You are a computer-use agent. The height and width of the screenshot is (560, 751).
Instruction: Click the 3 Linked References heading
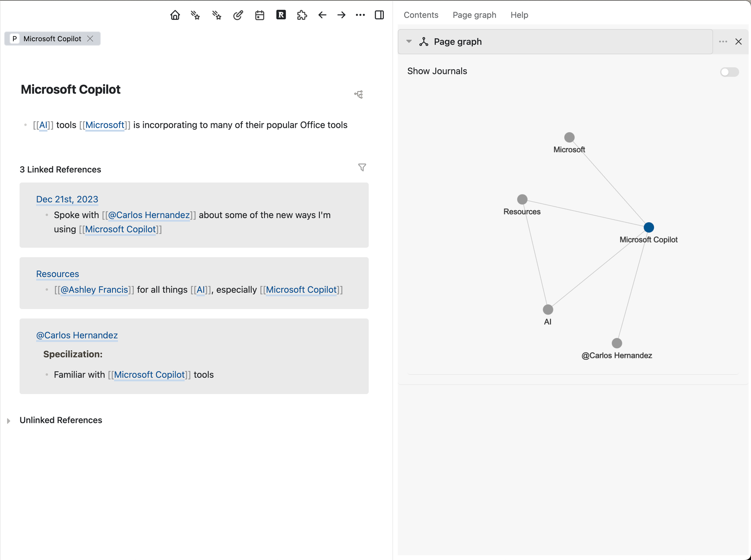click(60, 170)
